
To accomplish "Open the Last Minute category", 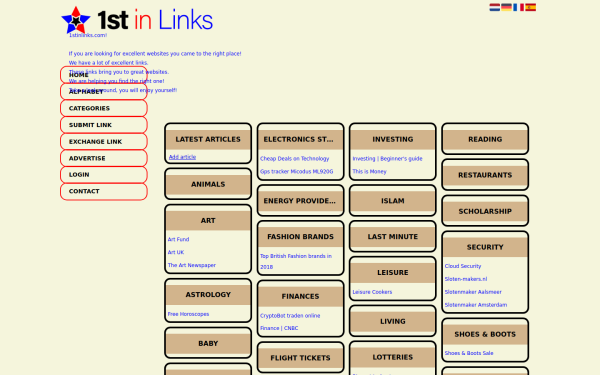I will click(393, 237).
